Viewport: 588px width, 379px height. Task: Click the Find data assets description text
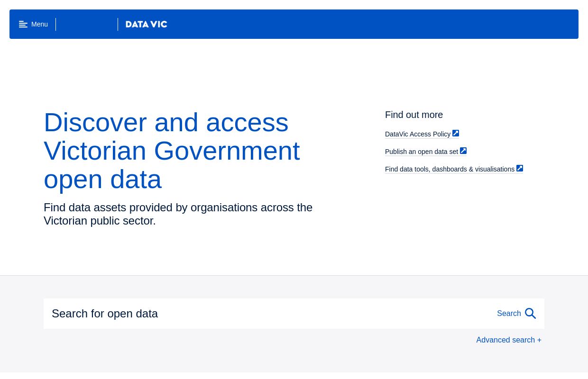[x=178, y=214]
